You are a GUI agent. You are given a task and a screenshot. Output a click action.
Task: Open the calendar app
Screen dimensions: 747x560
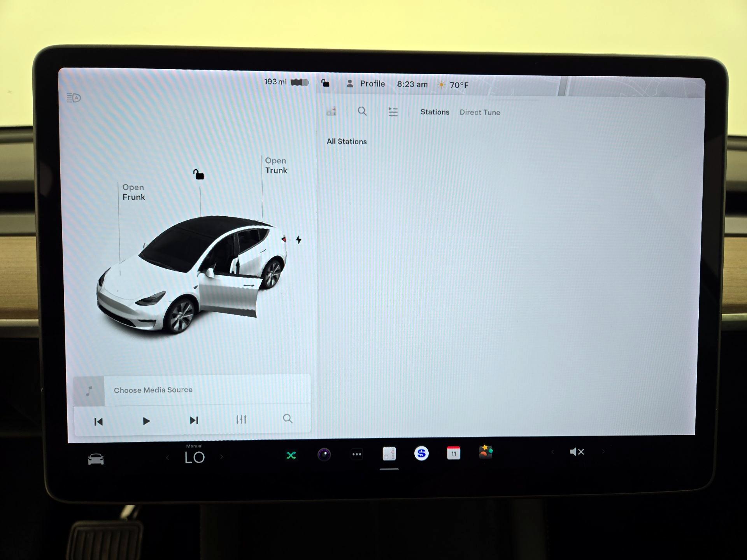coord(454,453)
